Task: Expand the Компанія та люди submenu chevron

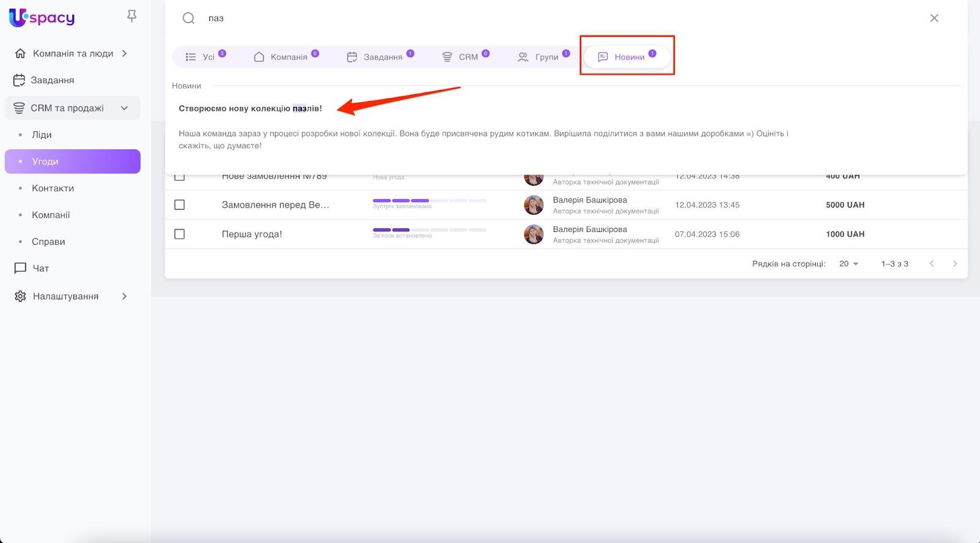Action: click(x=124, y=53)
